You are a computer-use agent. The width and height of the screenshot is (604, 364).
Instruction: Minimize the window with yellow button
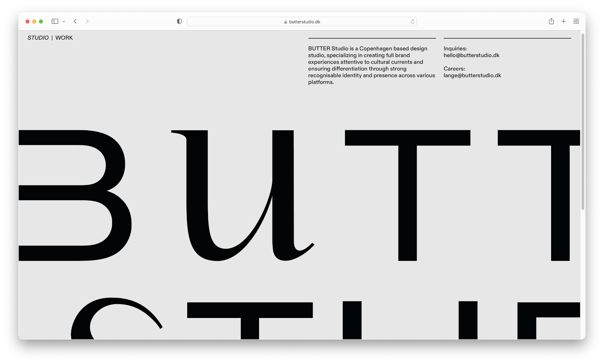(x=34, y=22)
